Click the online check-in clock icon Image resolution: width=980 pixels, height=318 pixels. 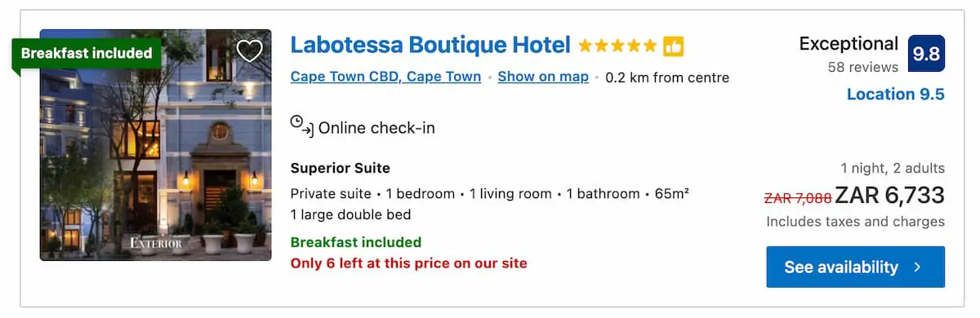pos(301,126)
